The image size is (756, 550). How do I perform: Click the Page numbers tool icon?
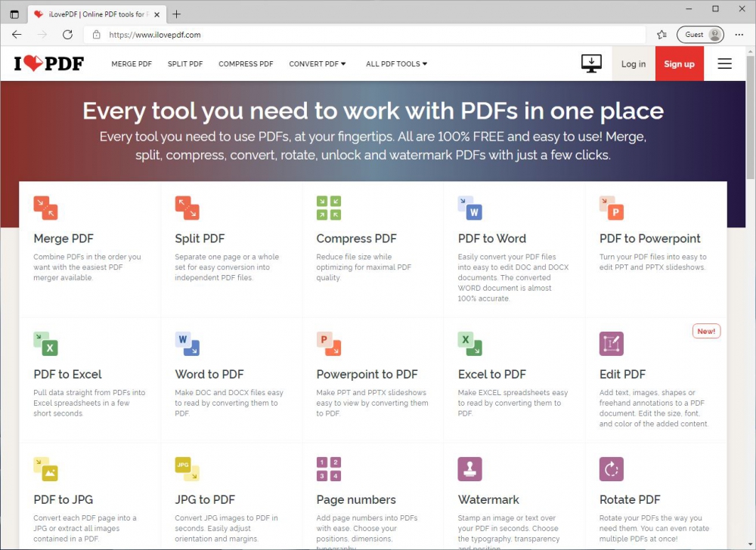[329, 469]
